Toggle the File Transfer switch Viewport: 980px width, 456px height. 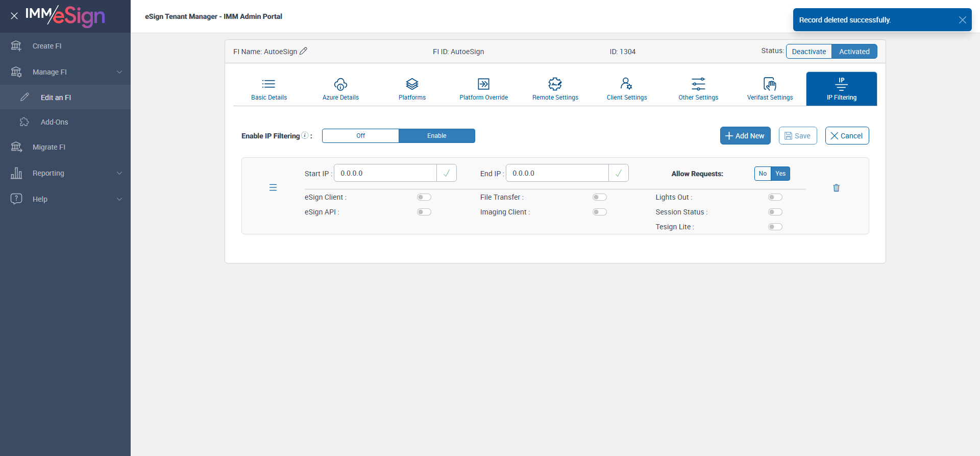(600, 197)
